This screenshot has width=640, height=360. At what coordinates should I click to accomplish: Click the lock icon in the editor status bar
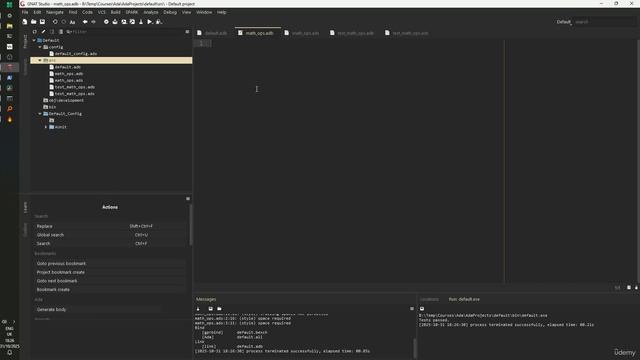tap(636, 288)
